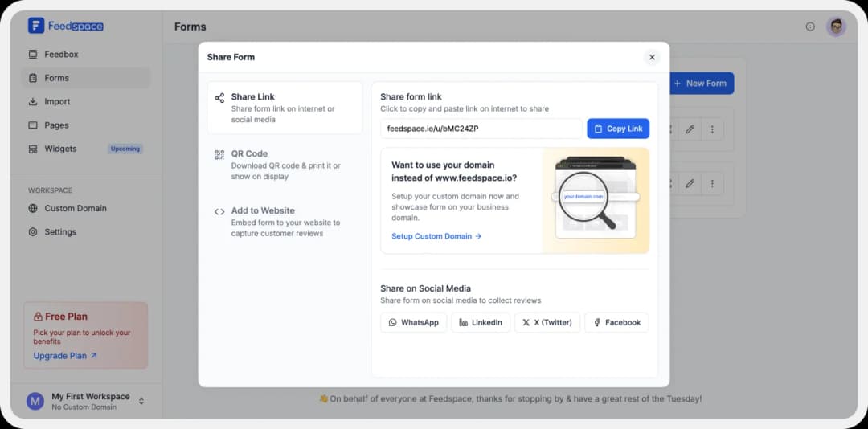
Task: Click the Import download icon
Action: [x=33, y=102]
